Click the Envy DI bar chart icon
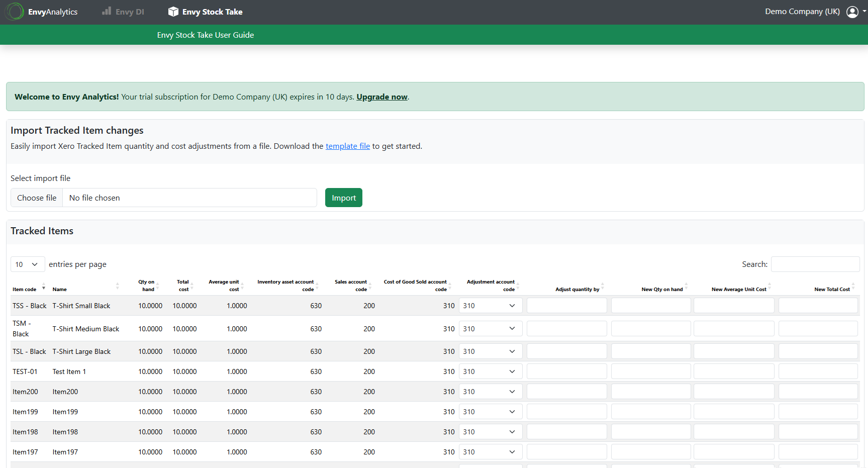Viewport: 868px width, 468px height. (x=107, y=11)
